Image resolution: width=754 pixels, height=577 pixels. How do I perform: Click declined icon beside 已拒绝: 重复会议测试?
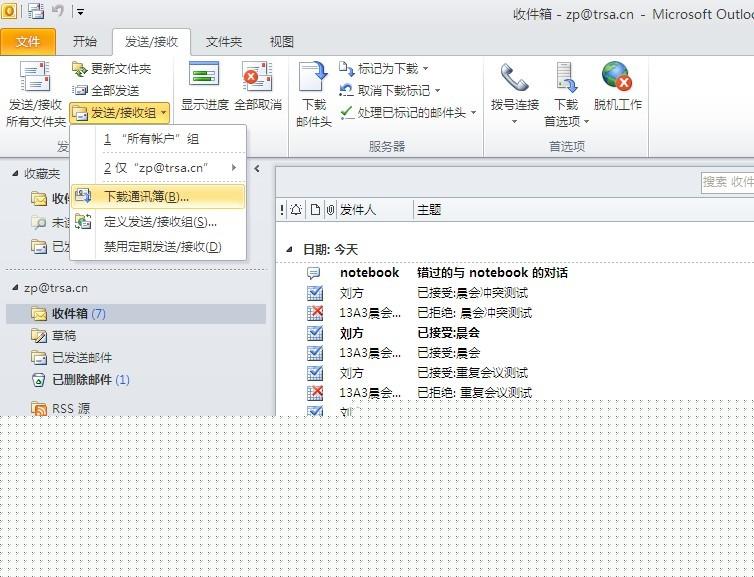[315, 392]
